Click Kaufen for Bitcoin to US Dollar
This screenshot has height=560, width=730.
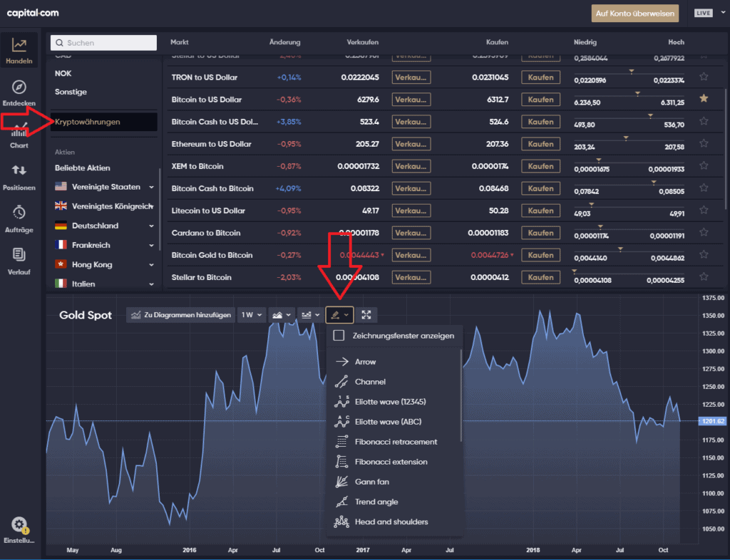tap(540, 100)
